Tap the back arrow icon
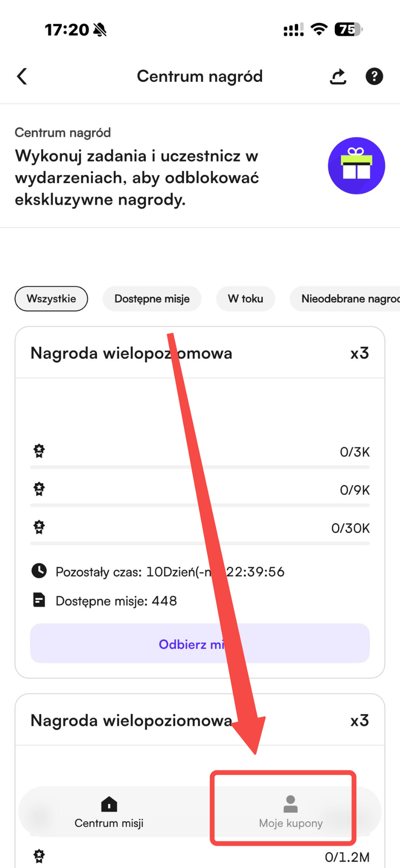This screenshot has width=400, height=868. (x=22, y=77)
